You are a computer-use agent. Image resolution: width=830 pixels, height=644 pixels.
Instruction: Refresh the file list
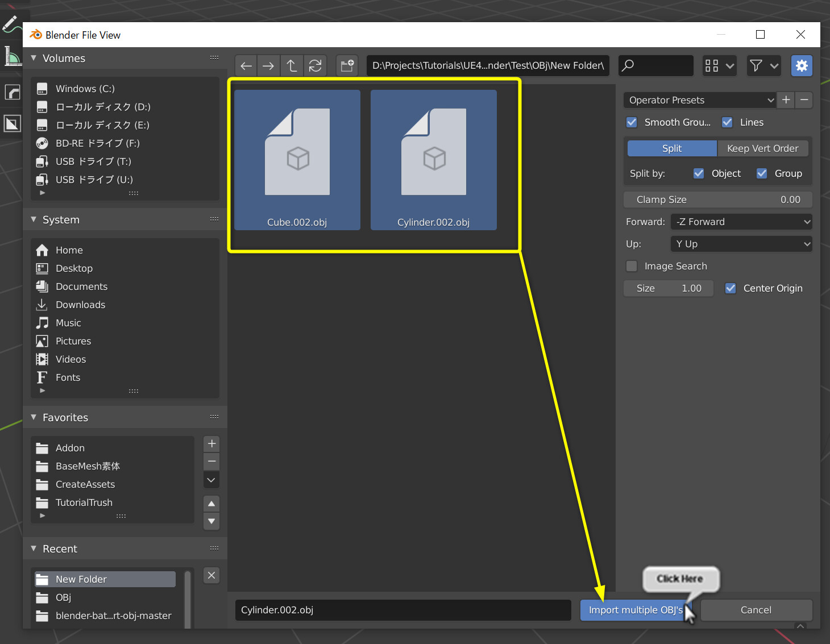(315, 66)
